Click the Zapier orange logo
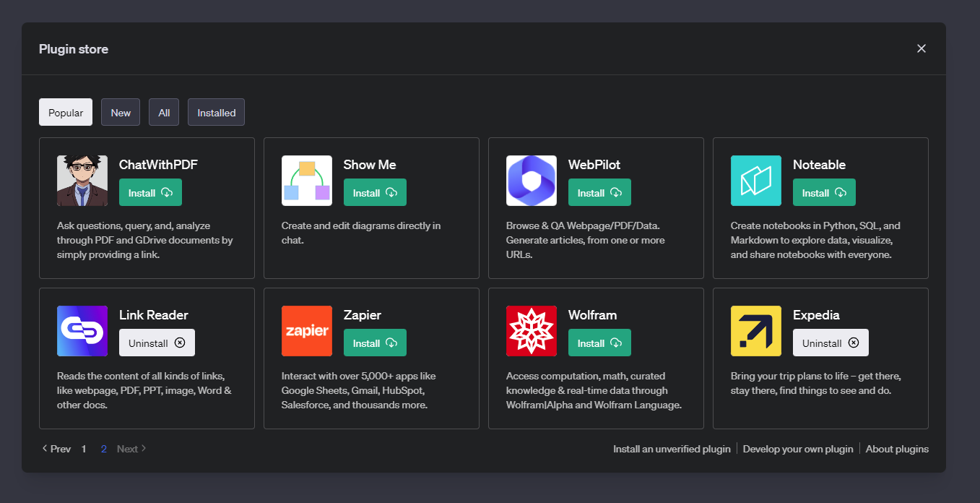Viewport: 980px width, 503px height. coord(307,331)
